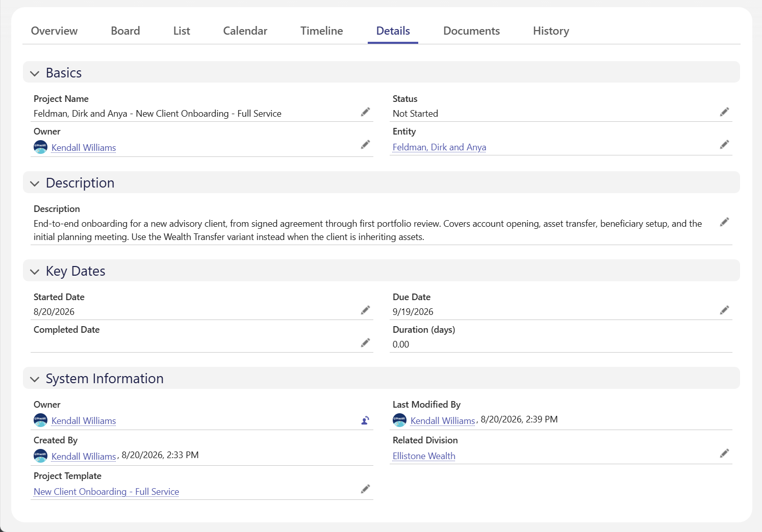The width and height of the screenshot is (762, 532).
Task: Click the Completed Date edit pencil
Action: 365,343
